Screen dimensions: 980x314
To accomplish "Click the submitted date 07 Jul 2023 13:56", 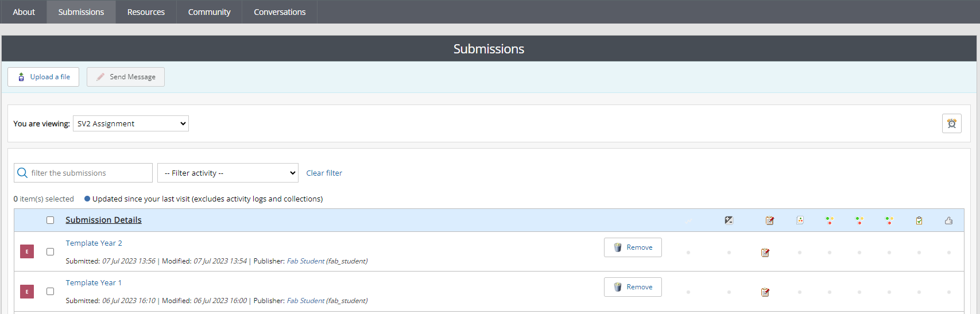I will (x=129, y=261).
